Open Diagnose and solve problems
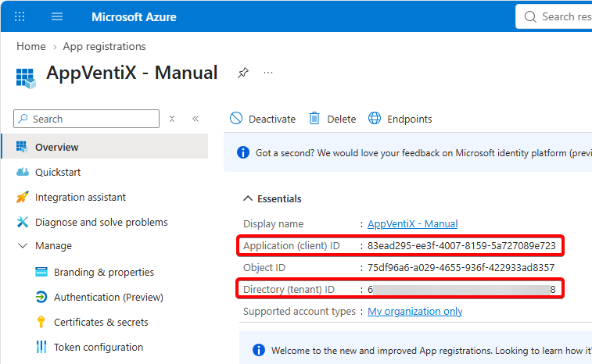The width and height of the screenshot is (592, 364). click(x=101, y=222)
